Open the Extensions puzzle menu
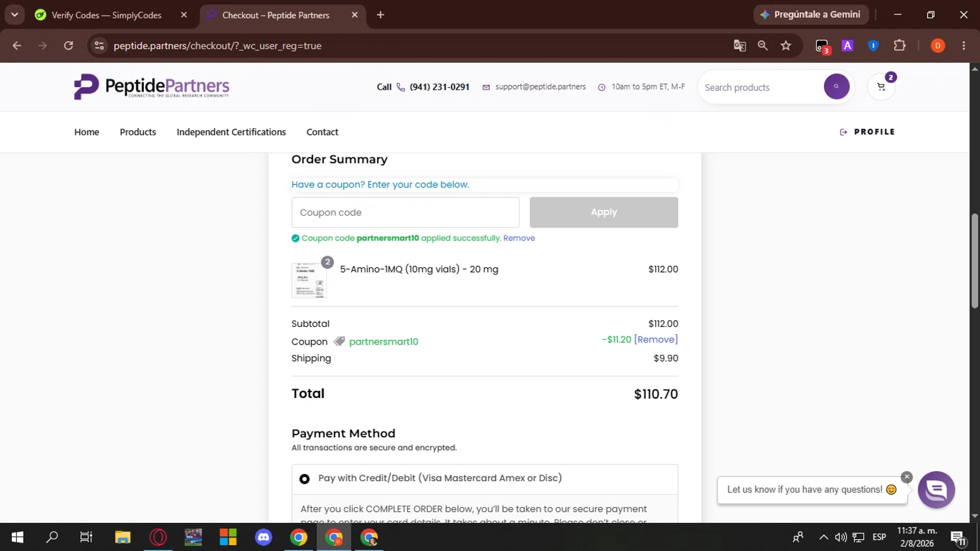This screenshot has width=980, height=551. pyautogui.click(x=900, y=46)
